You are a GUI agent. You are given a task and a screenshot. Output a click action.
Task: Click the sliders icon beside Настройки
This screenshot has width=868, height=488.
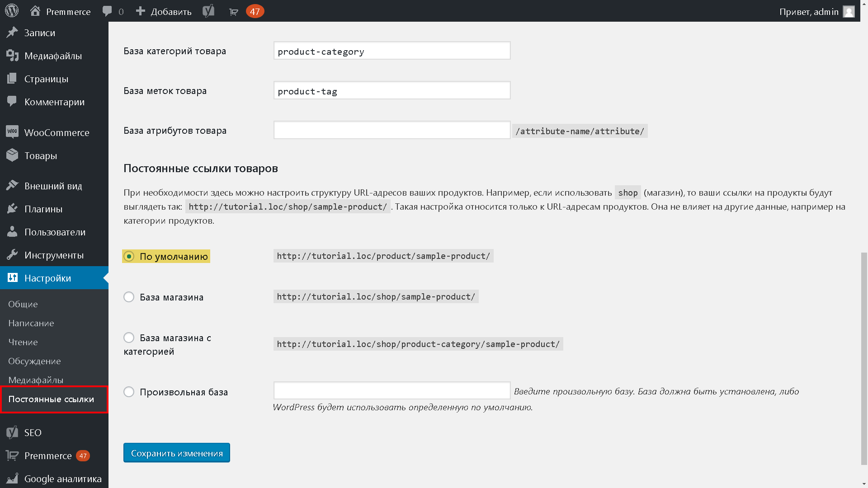coord(12,277)
